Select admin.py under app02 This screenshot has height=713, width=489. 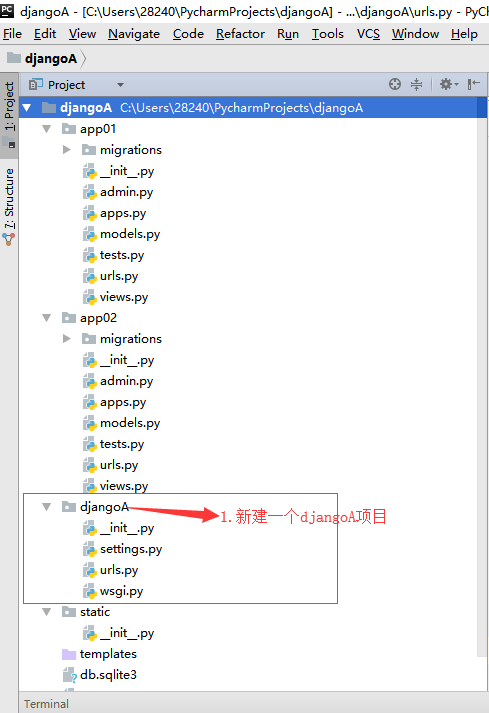coord(126,381)
